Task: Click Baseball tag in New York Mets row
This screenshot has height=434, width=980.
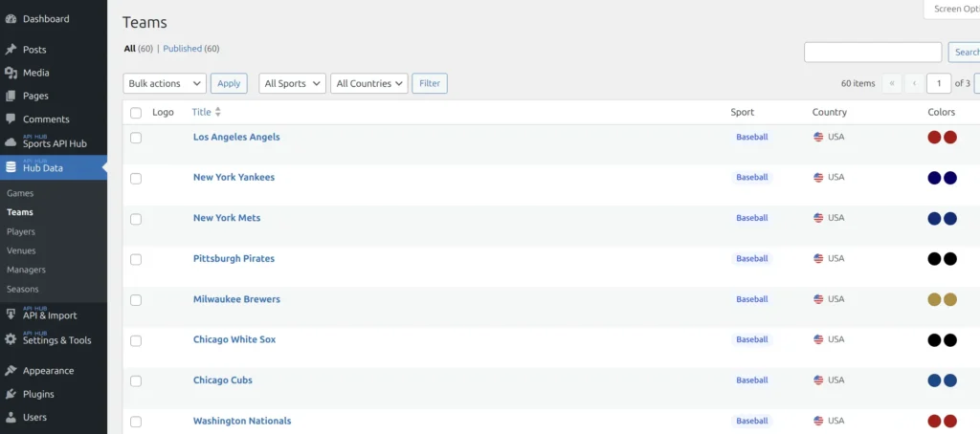Action: 752,218
